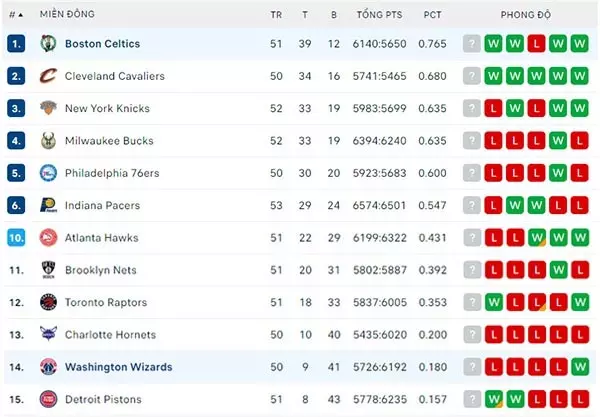Click the PCT column header
This screenshot has height=417, width=600.
[x=432, y=15]
